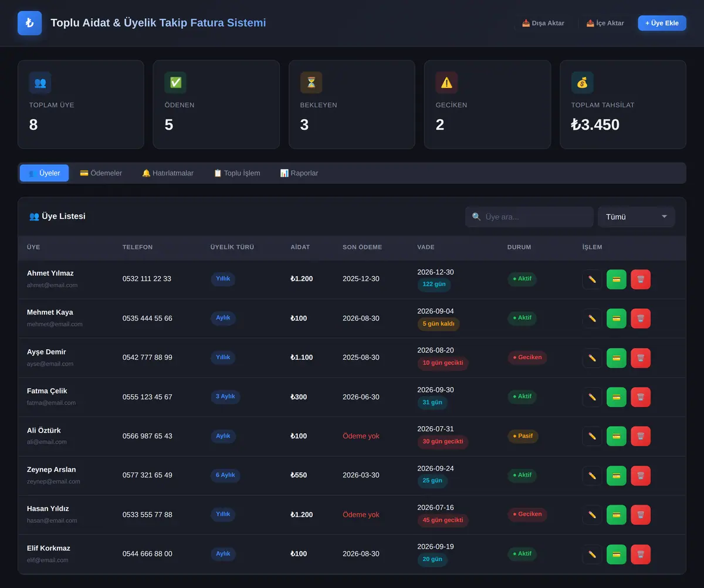This screenshot has height=588, width=704.
Task: Record payment for Ayşe Demir using card icon
Action: (617, 358)
